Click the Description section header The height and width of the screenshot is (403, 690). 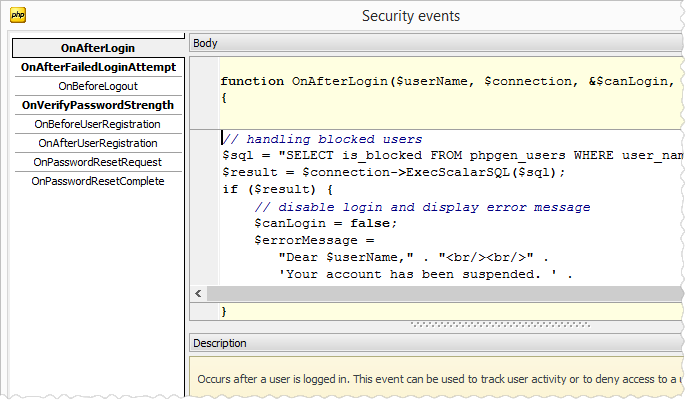pos(219,343)
